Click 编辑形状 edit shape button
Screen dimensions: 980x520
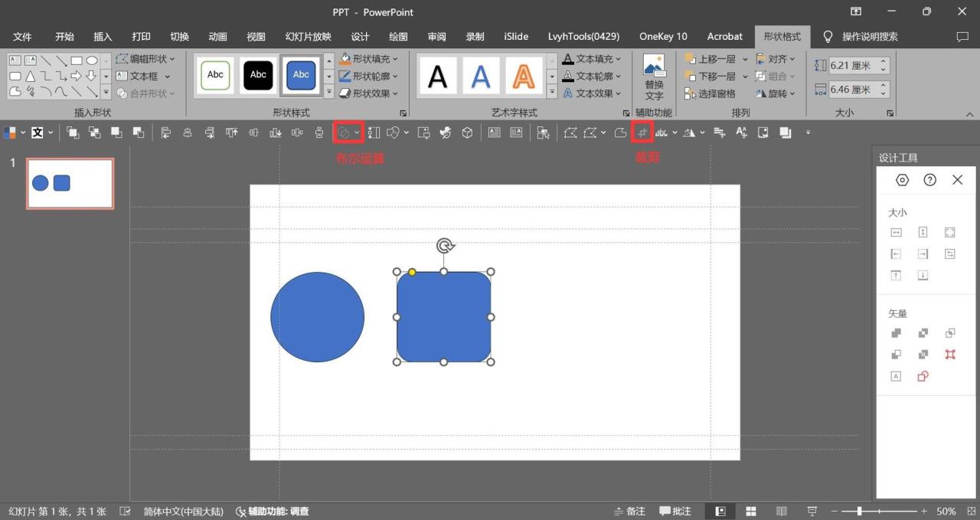pyautogui.click(x=145, y=59)
